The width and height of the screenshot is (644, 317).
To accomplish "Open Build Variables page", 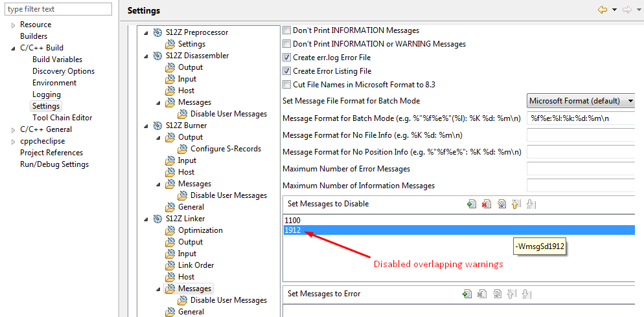I will pyautogui.click(x=57, y=60).
